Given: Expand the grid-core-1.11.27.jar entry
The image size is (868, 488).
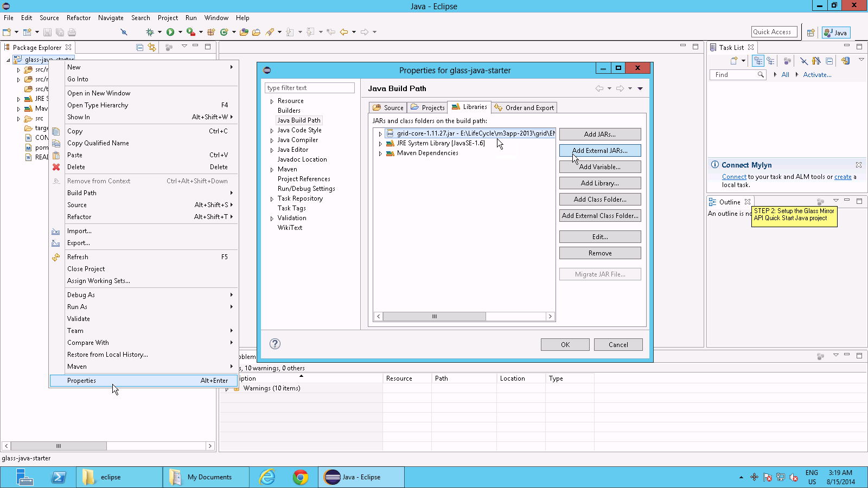Looking at the screenshot, I should click(380, 134).
